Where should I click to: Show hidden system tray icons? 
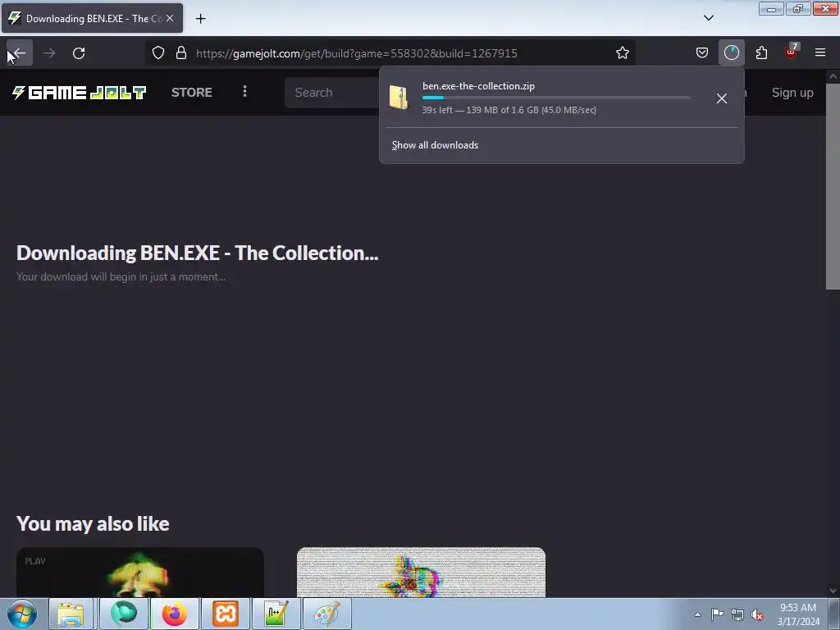[x=697, y=614]
